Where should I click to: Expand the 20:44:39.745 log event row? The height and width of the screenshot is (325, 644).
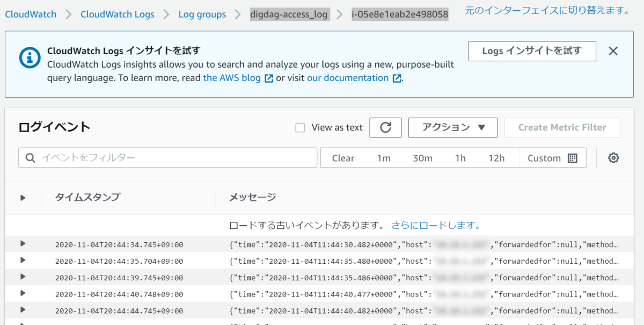(x=23, y=277)
